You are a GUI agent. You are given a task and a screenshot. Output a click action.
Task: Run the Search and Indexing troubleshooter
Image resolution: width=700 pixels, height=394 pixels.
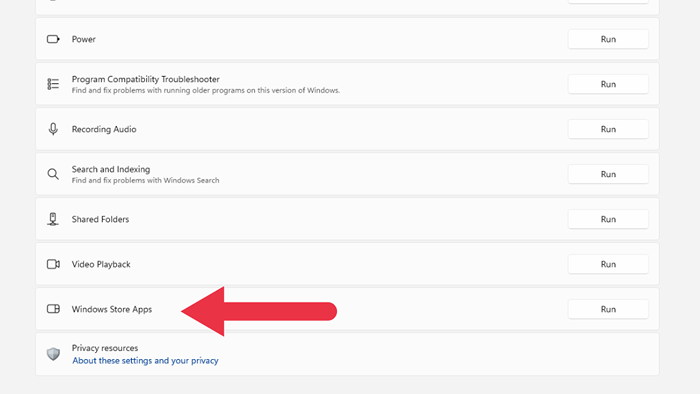tap(608, 174)
